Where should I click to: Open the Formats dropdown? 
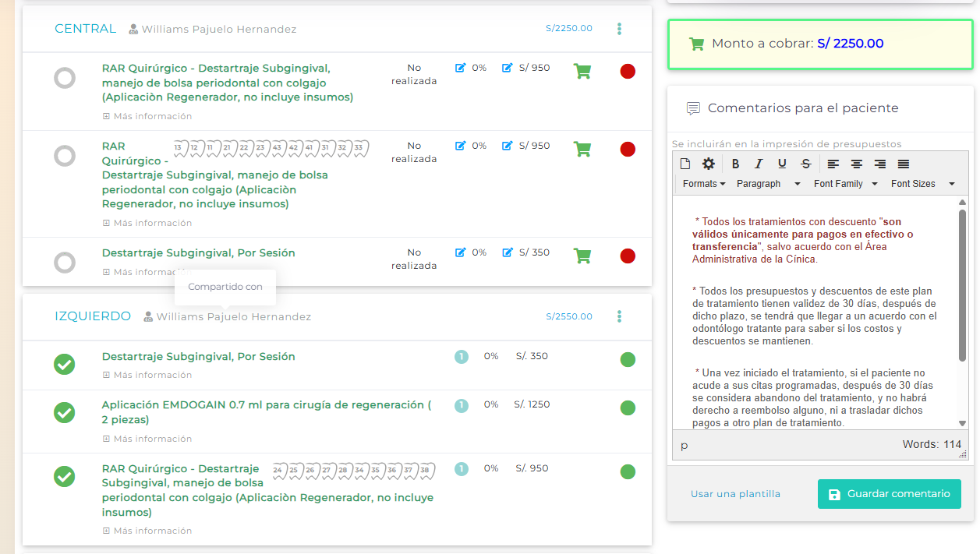tap(704, 184)
